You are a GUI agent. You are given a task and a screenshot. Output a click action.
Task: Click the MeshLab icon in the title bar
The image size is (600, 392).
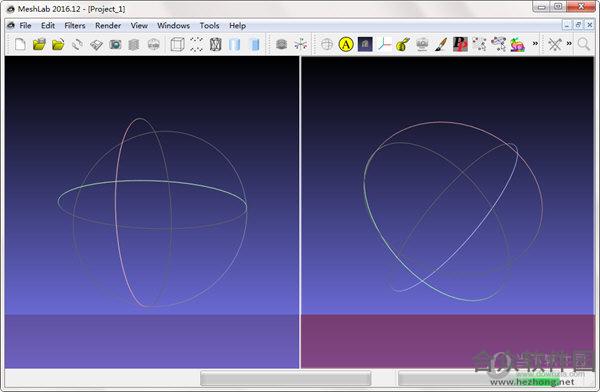(10, 9)
